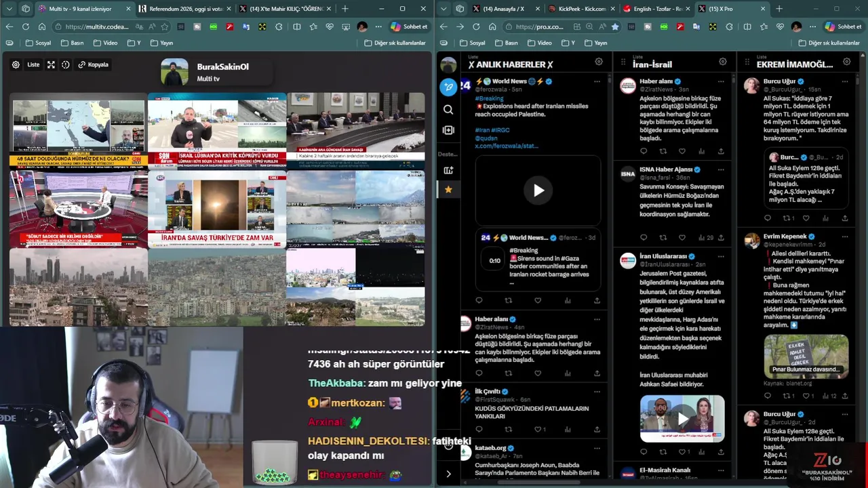The height and width of the screenshot is (488, 868).
Task: Open Sohbet et Copilot button in left window
Action: click(409, 26)
